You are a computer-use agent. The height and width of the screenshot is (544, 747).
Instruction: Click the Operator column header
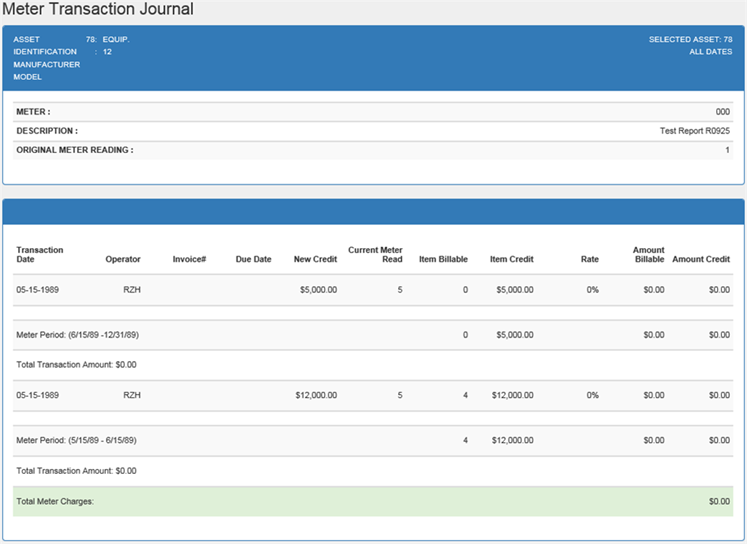pos(123,259)
